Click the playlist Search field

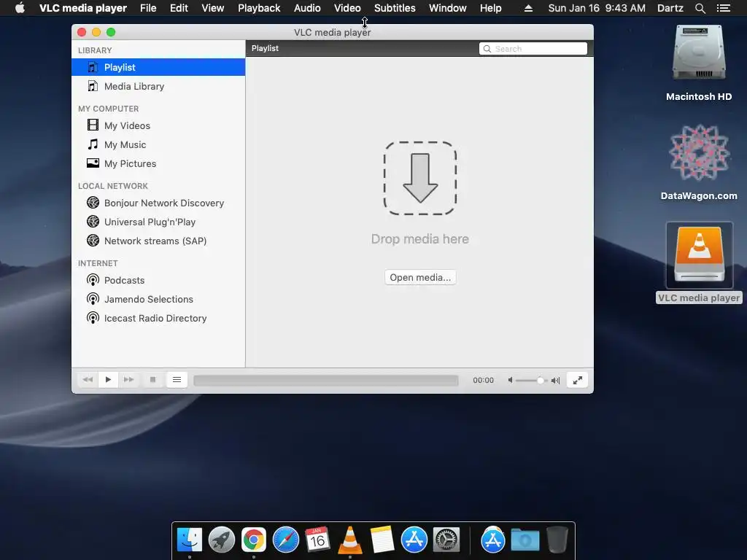(533, 49)
